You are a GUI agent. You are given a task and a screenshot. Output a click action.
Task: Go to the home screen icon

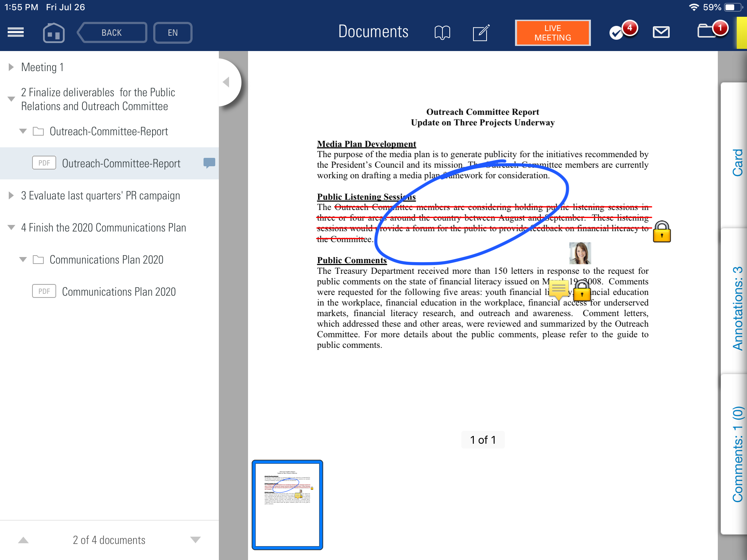(54, 33)
